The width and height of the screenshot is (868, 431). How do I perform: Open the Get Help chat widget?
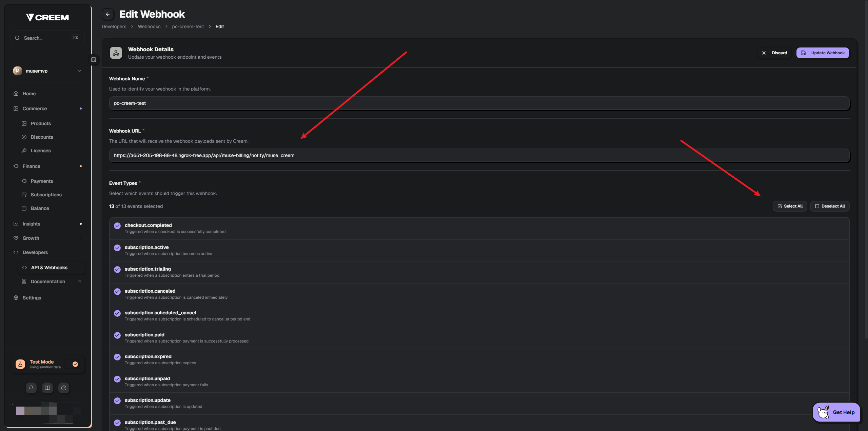coord(836,412)
